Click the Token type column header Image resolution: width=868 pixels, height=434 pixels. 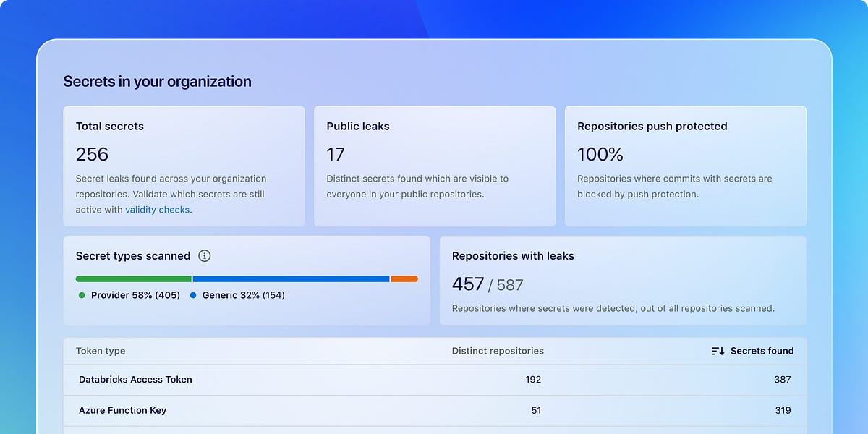point(101,351)
